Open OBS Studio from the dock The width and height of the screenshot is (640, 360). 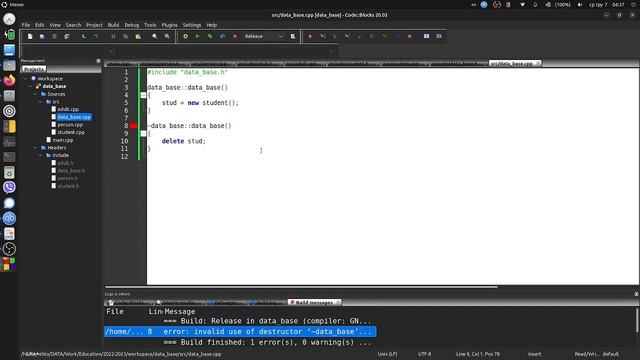point(9,249)
